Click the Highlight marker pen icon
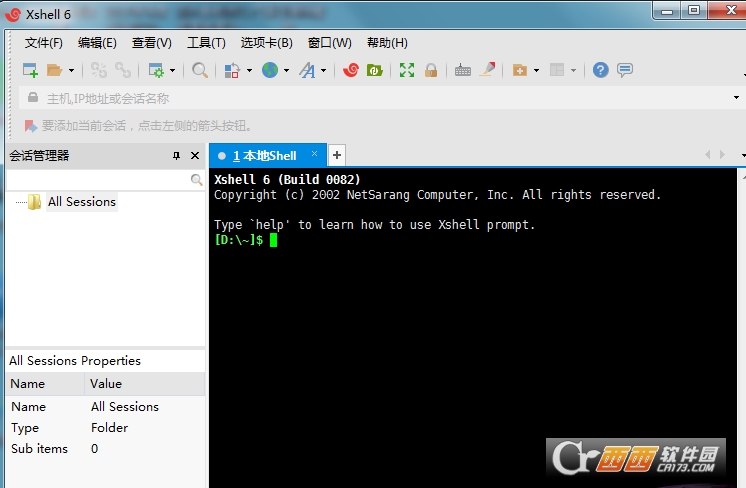The width and height of the screenshot is (746, 488). pyautogui.click(x=488, y=69)
